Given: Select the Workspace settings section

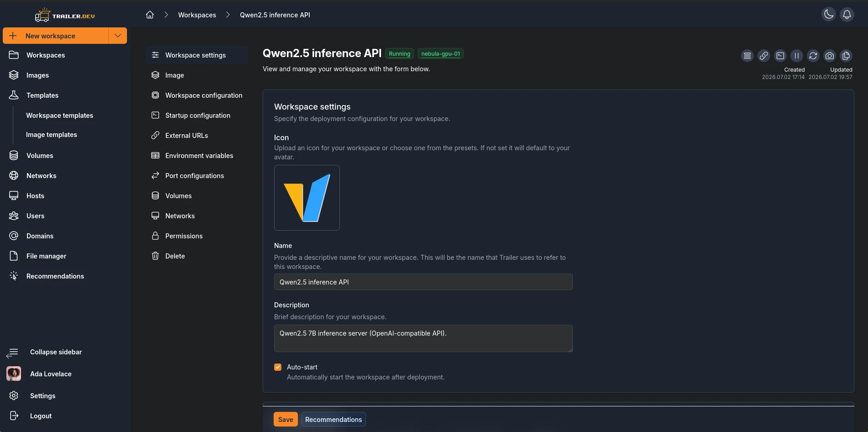Looking at the screenshot, I should pyautogui.click(x=197, y=55).
